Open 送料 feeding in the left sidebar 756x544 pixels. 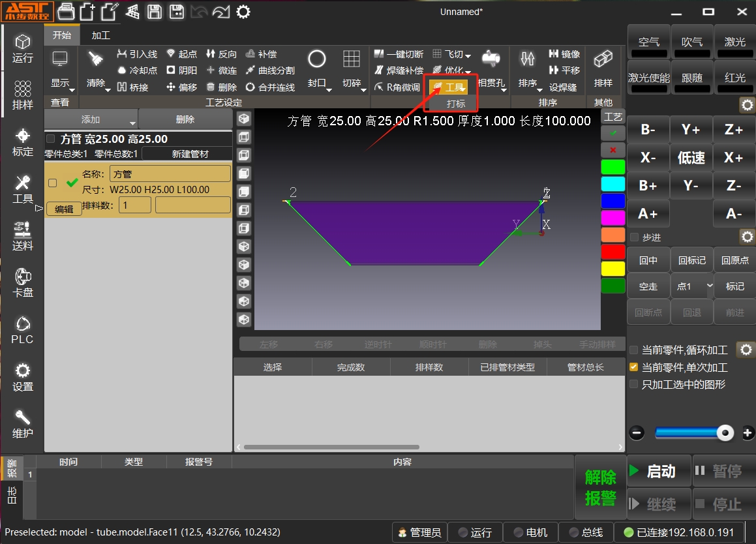(x=23, y=237)
